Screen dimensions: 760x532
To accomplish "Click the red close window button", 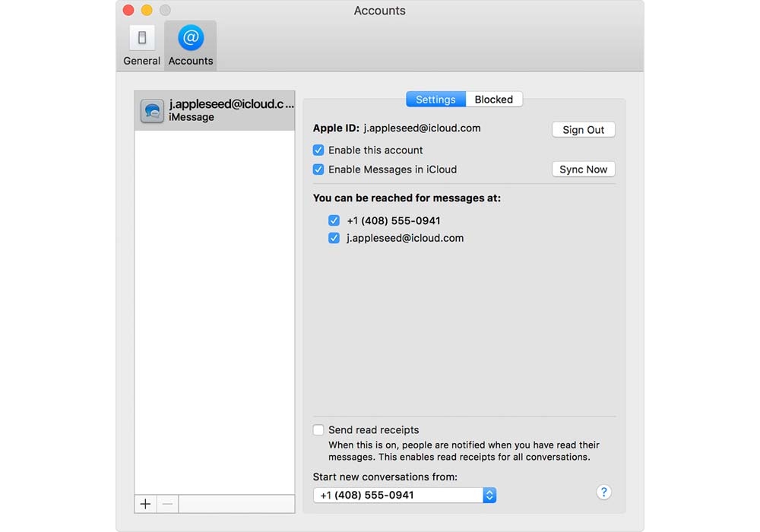I will tap(128, 10).
